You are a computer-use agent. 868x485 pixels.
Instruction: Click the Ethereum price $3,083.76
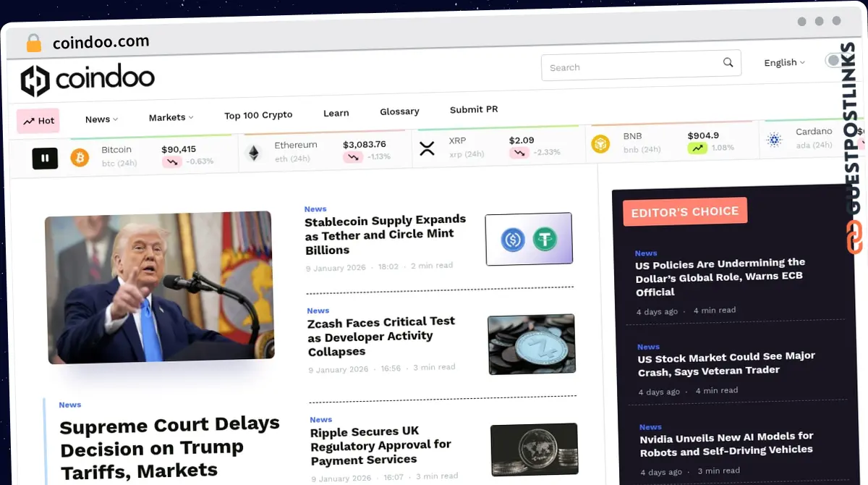[x=365, y=144]
